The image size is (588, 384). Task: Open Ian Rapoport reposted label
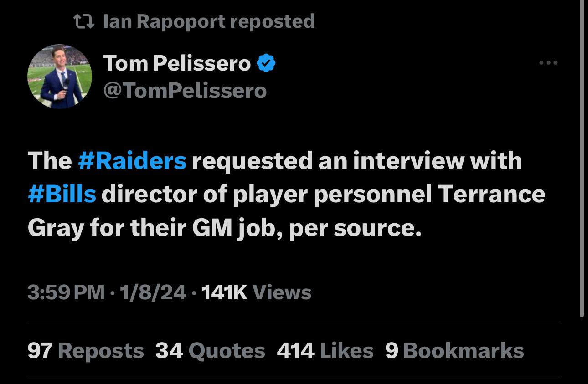click(209, 21)
